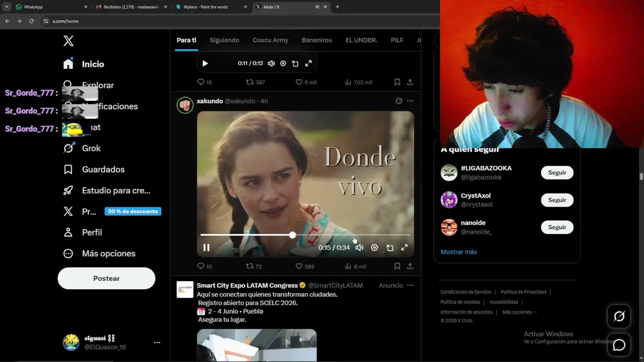Enter fullscreen on xakundo video
Image resolution: width=644 pixels, height=362 pixels.
click(x=404, y=247)
